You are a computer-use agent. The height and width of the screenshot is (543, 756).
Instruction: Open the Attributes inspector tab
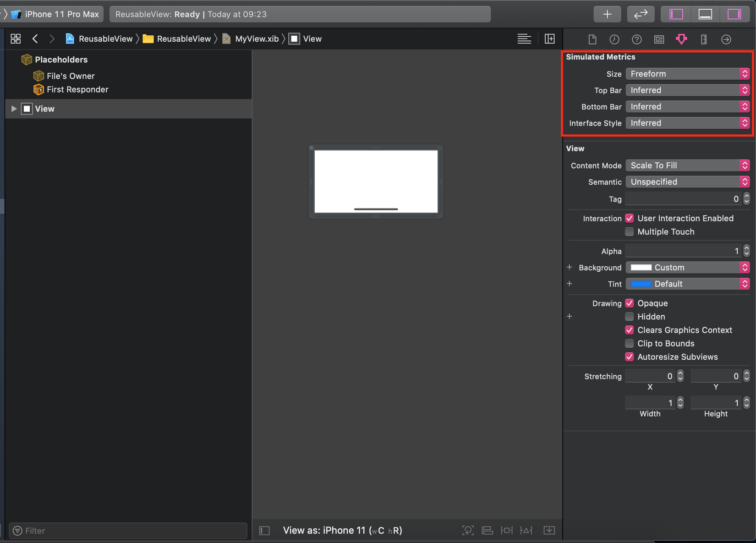(681, 39)
